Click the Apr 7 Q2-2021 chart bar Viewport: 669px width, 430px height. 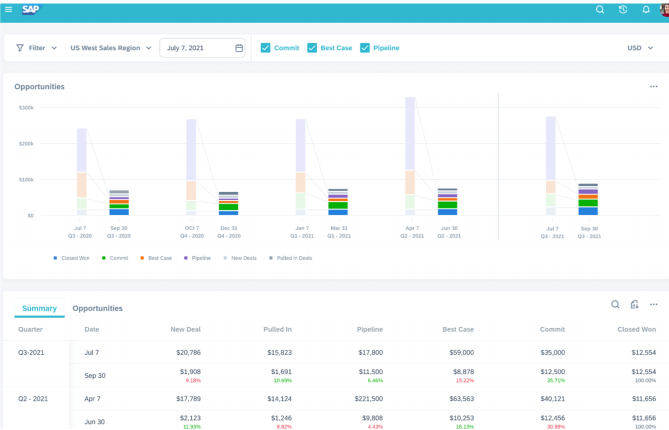click(410, 156)
